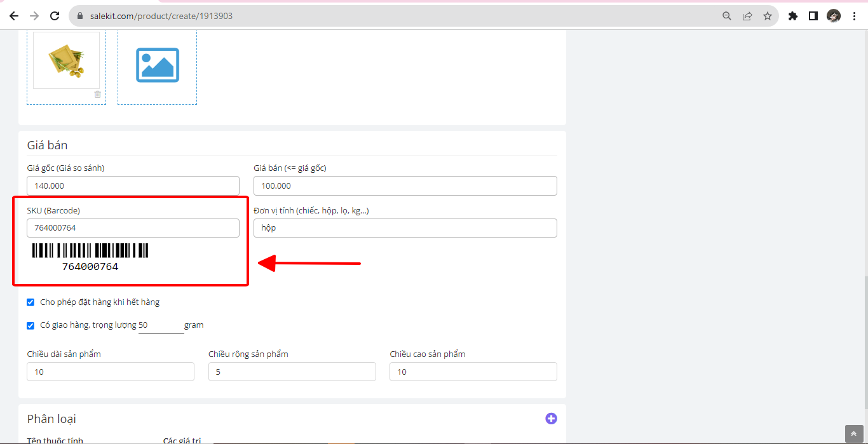Open the browser profile avatar
Viewport: 868px width, 444px height.
(x=834, y=16)
